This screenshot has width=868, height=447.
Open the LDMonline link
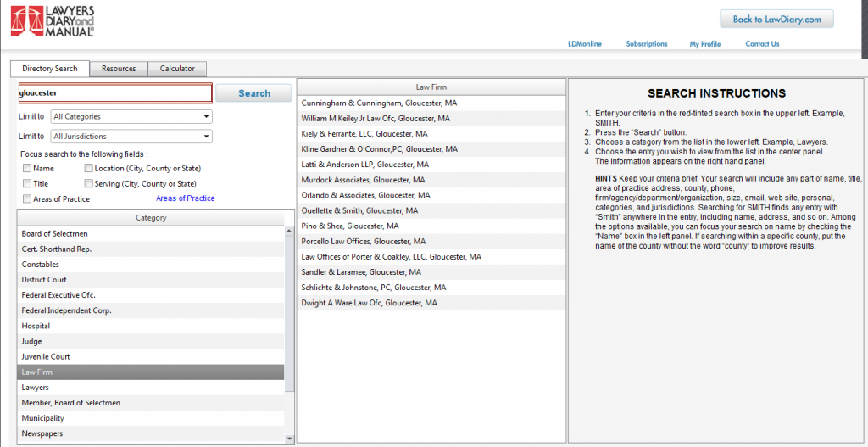coord(585,44)
